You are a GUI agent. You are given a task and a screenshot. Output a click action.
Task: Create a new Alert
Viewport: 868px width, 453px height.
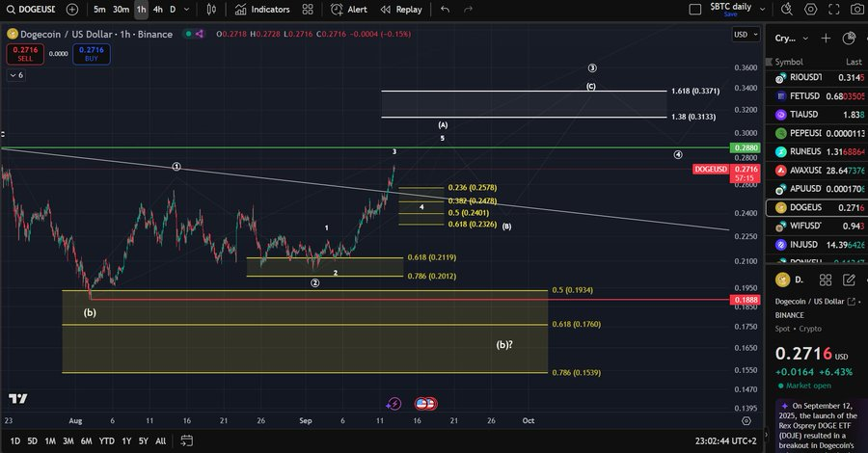click(x=349, y=10)
